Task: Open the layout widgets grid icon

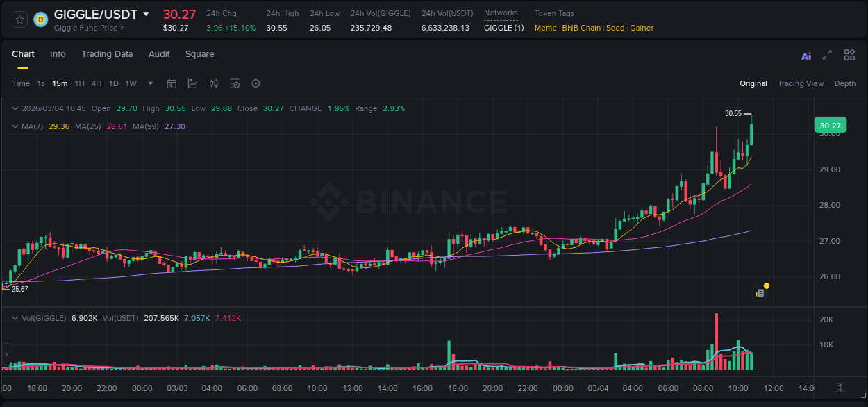Action: click(x=849, y=55)
